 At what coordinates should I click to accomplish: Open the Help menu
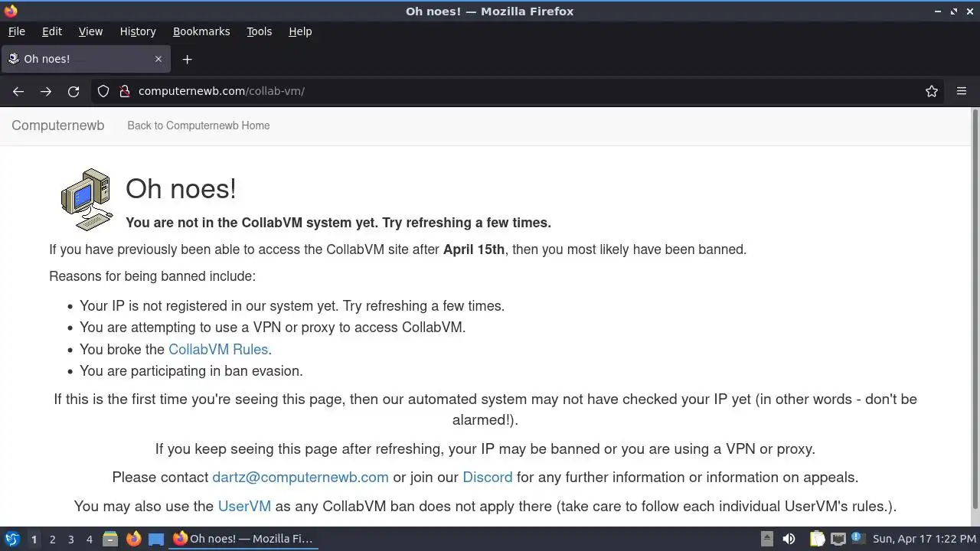[300, 31]
